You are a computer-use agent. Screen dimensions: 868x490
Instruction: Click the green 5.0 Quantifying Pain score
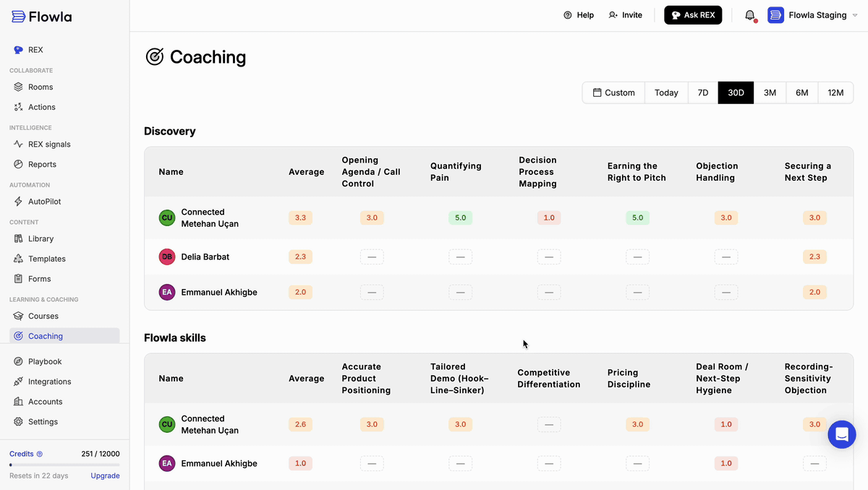pos(460,218)
